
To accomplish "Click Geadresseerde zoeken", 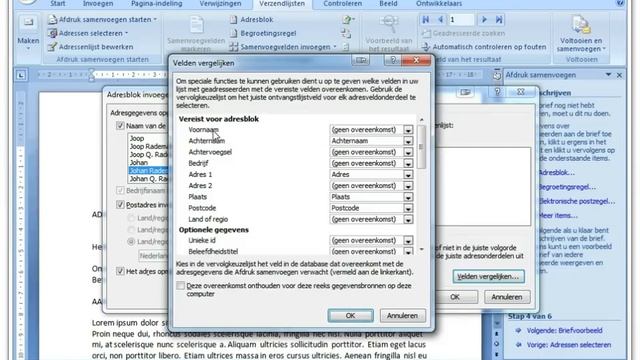I will (x=463, y=33).
